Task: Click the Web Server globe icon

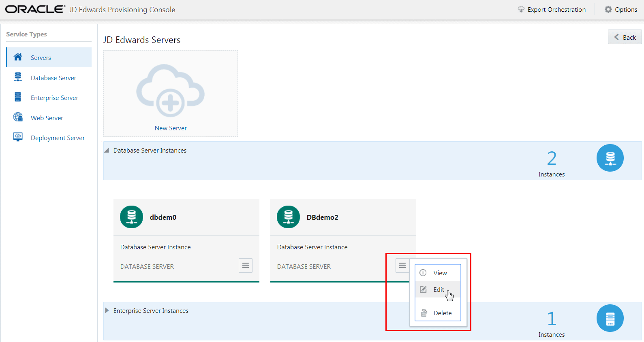Action: pos(18,117)
